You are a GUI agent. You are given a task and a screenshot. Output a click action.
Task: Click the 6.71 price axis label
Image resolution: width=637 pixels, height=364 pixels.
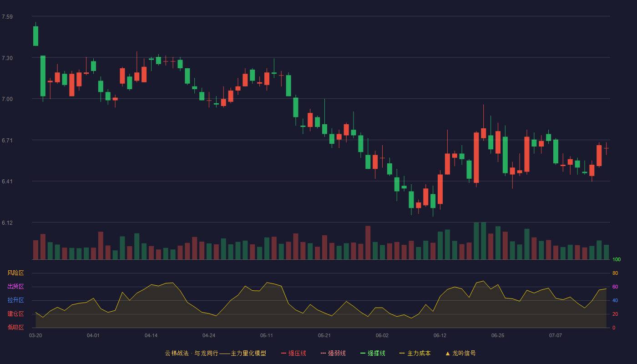7,140
